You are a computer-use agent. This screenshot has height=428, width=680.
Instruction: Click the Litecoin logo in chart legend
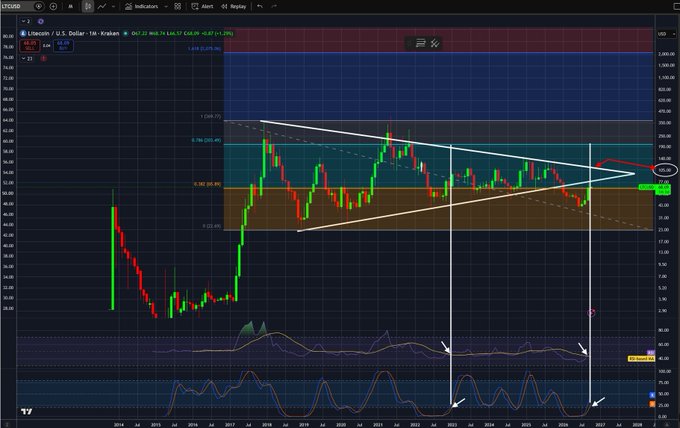pos(23,33)
